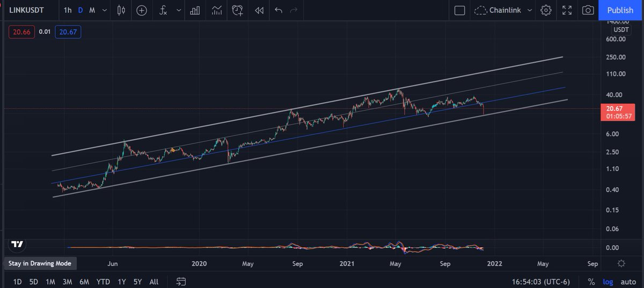This screenshot has width=644, height=288.
Task: Switch to the 1h timeframe
Action: [67, 10]
